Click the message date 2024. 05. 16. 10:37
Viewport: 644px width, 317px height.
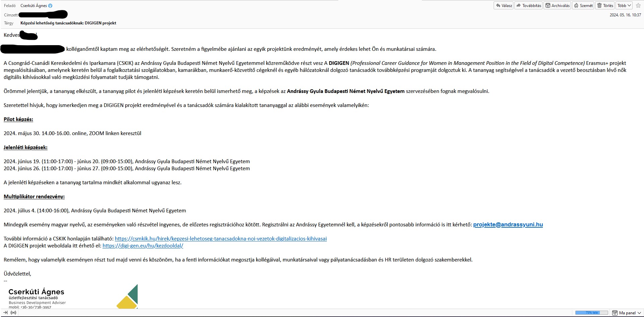(x=625, y=15)
